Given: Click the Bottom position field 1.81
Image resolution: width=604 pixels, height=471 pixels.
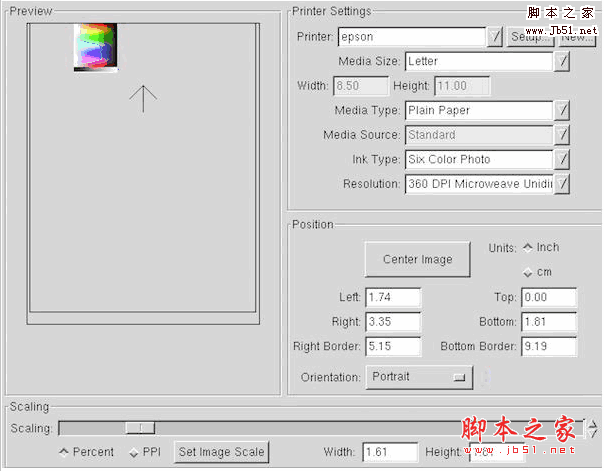Looking at the screenshot, I should click(549, 322).
